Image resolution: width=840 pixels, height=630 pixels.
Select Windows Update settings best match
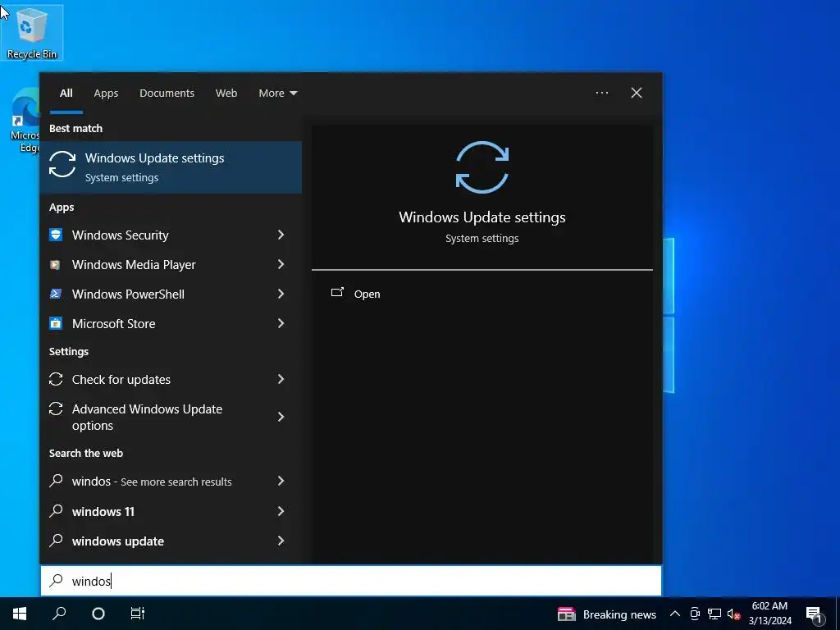[x=171, y=167]
